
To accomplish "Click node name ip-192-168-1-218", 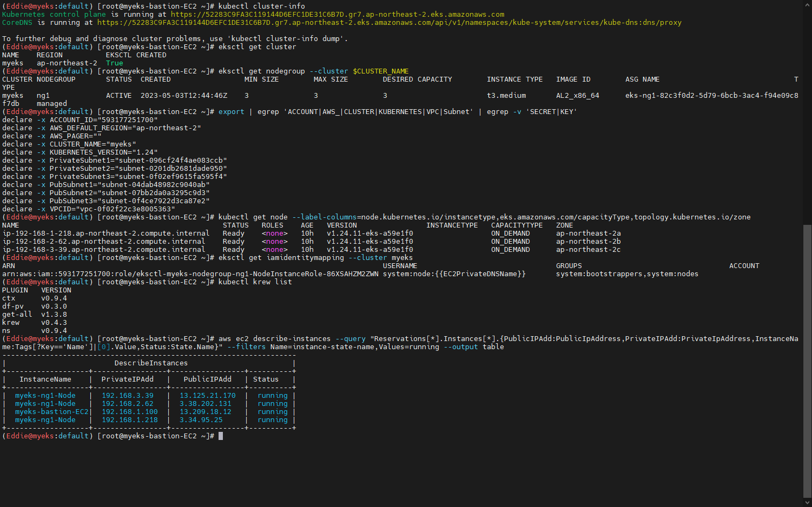I will 106,234.
